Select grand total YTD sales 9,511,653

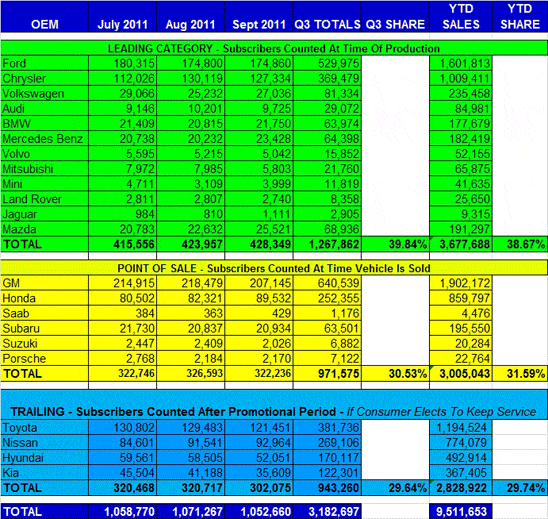461,511
